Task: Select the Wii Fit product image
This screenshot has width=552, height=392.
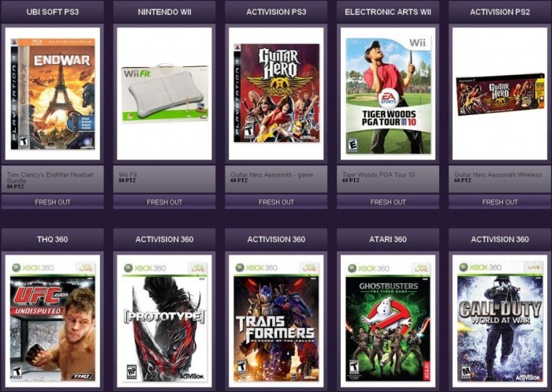Action: [x=164, y=94]
